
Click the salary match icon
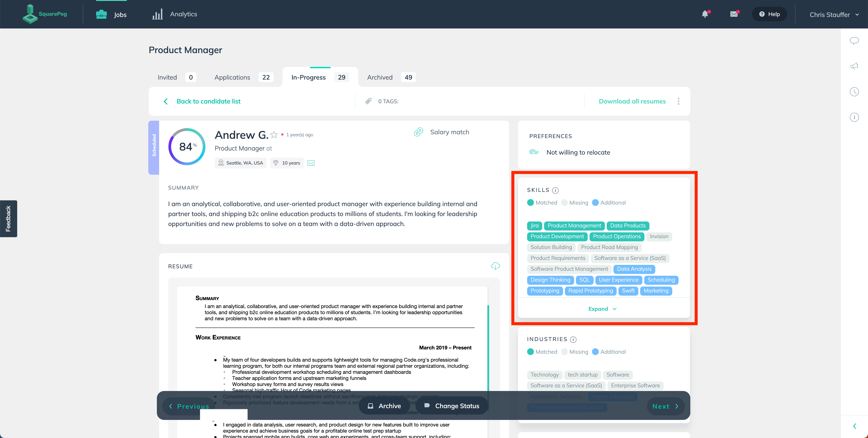pyautogui.click(x=418, y=132)
